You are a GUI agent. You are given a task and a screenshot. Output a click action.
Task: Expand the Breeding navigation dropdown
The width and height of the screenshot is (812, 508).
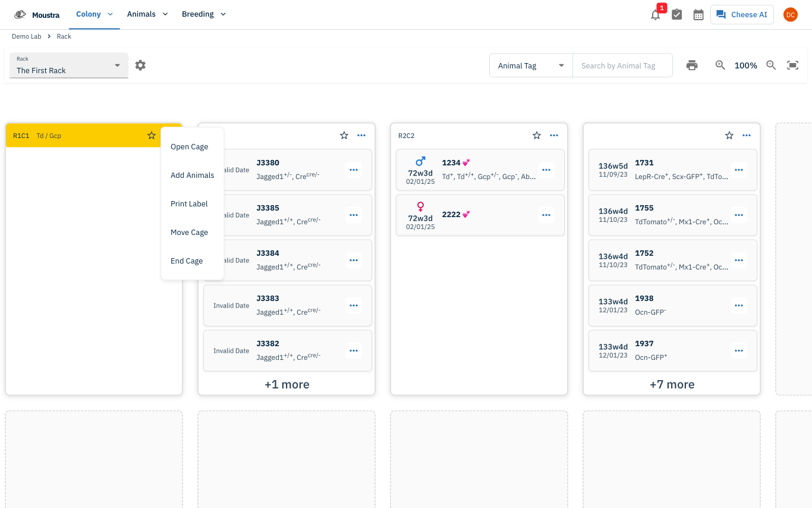(x=204, y=14)
